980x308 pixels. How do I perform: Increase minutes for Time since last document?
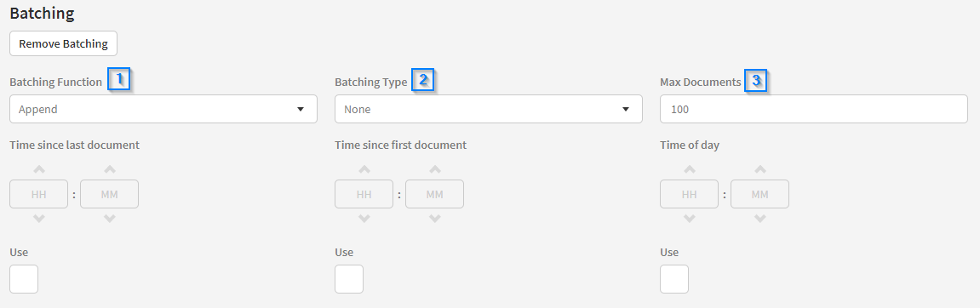coord(109,168)
